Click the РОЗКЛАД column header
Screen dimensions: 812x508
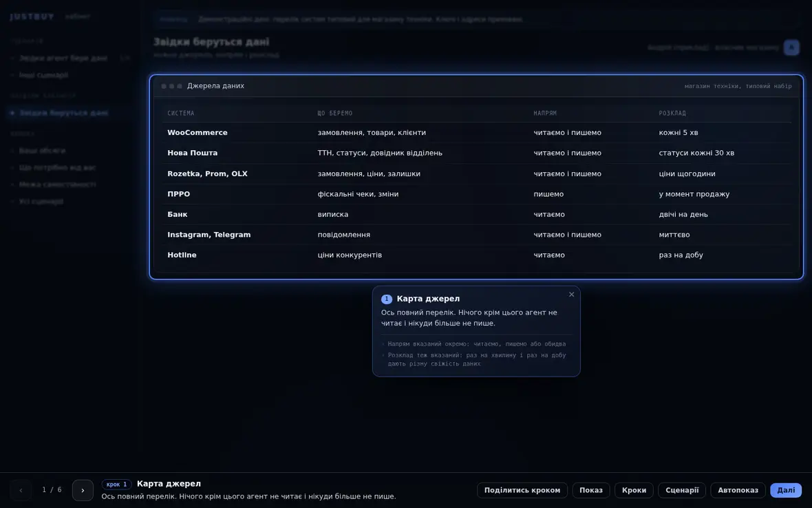click(672, 113)
